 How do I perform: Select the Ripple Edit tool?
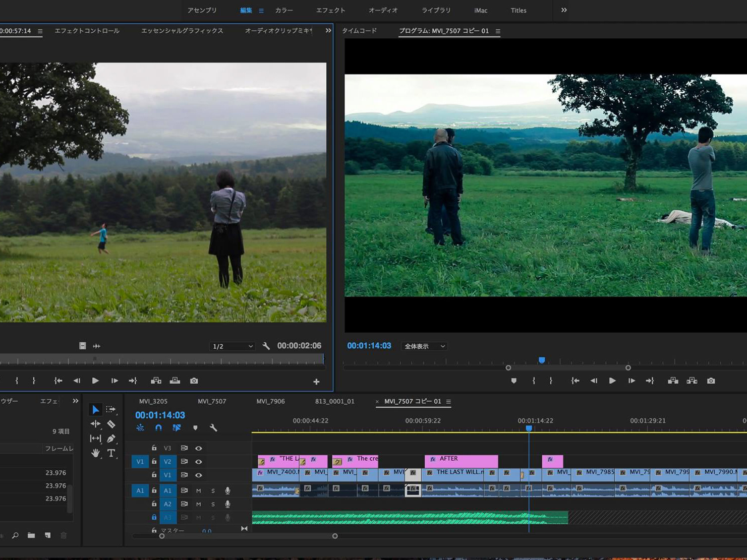coord(95,424)
